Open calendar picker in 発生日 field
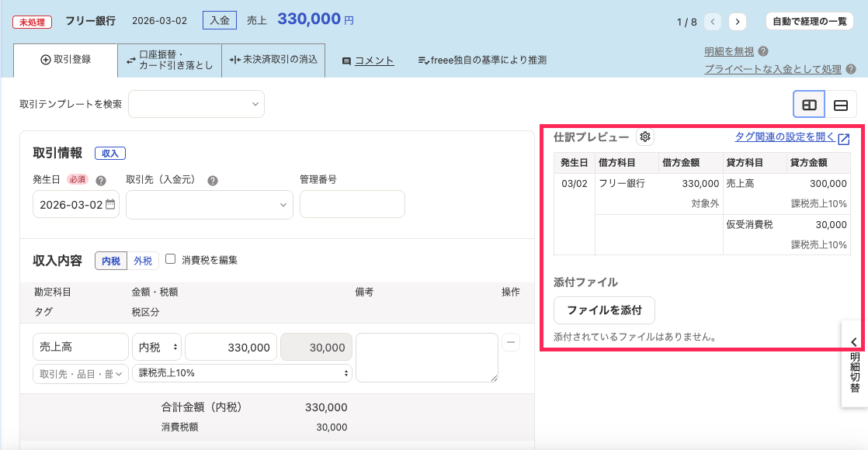The width and height of the screenshot is (868, 450). [110, 204]
